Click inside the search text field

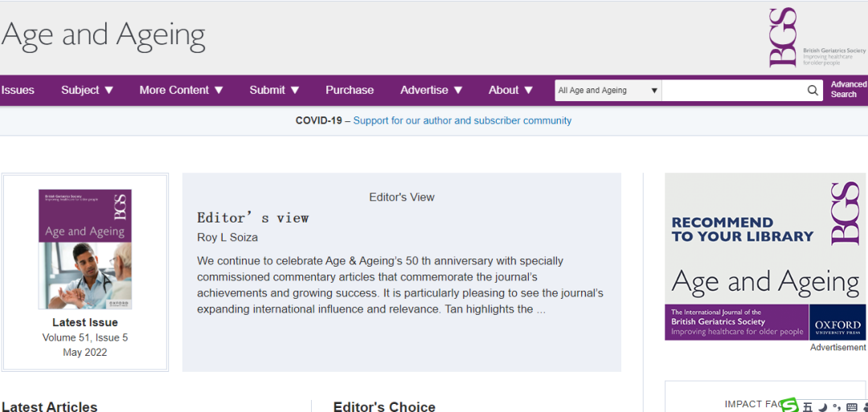point(731,91)
